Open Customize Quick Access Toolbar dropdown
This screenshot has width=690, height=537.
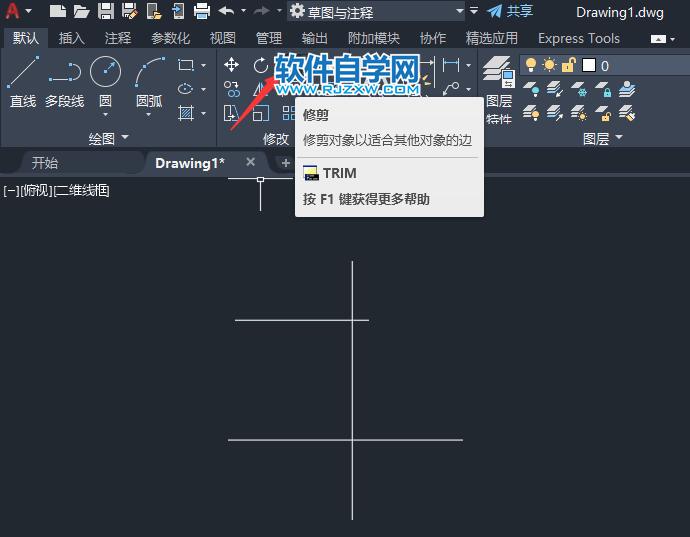click(x=474, y=11)
